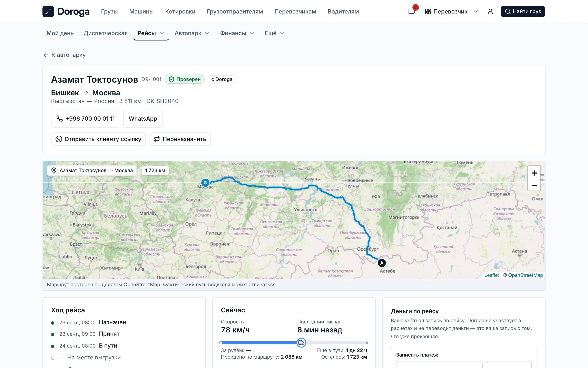Open the Leaflet attribution link
Screen dimensions: 588x368
click(x=492, y=275)
